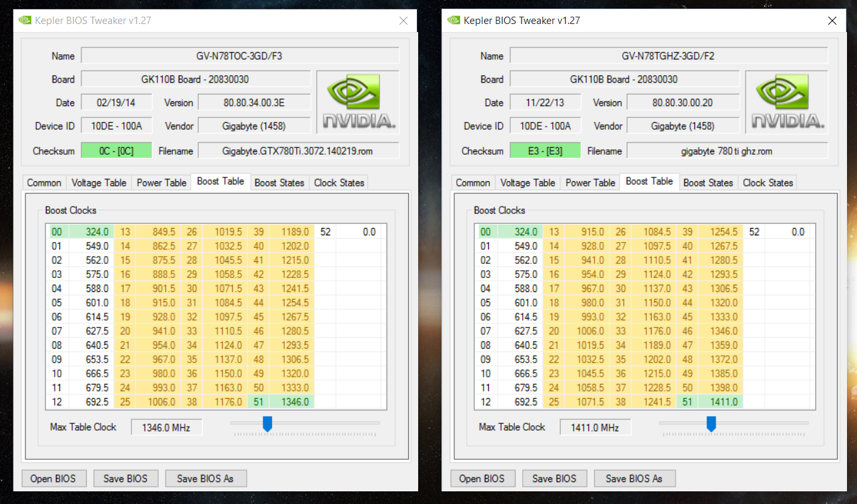Click the Version field 80.80.34.00.3E
The width and height of the screenshot is (857, 504).
point(255,103)
